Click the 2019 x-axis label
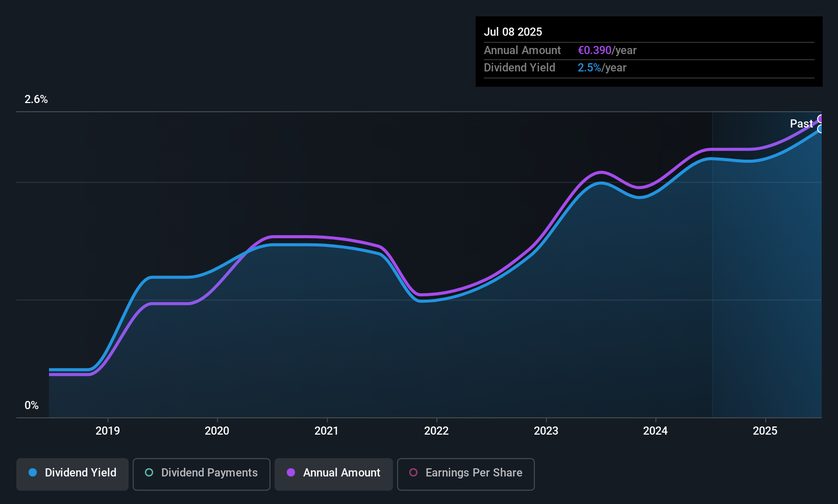 (108, 431)
